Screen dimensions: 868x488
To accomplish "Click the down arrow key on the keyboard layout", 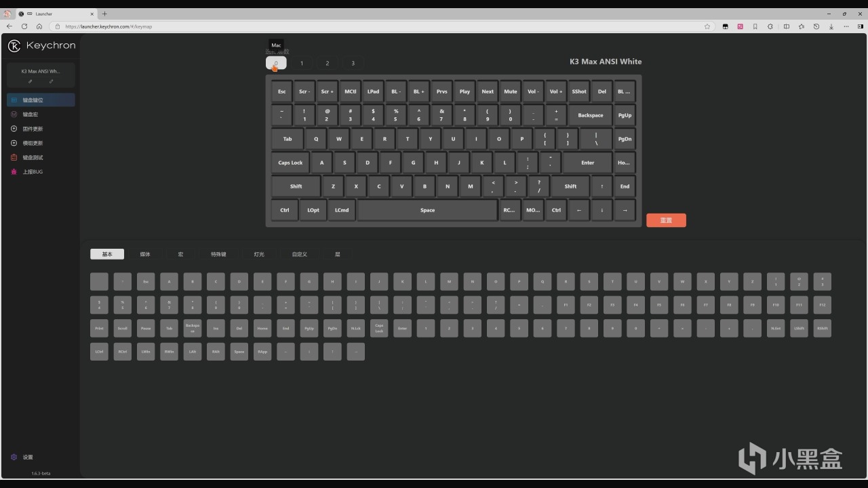I will click(601, 210).
